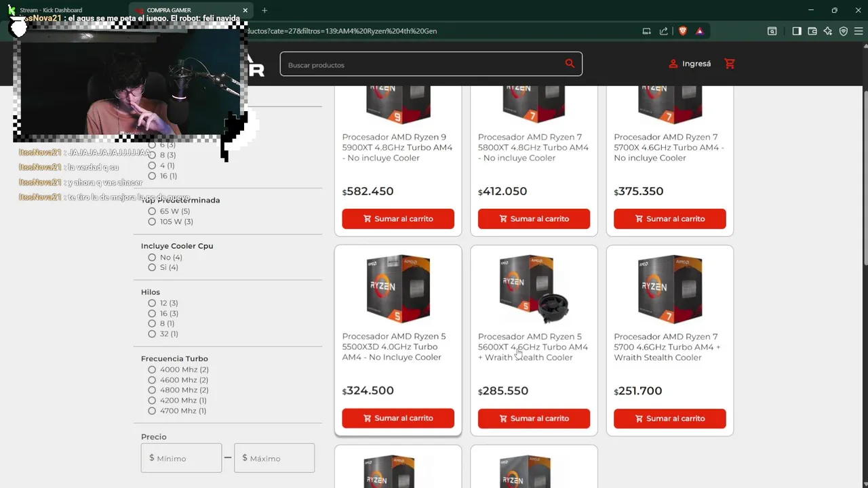This screenshot has height=488, width=868.
Task: Click the $251.700 price
Action: coord(638,391)
